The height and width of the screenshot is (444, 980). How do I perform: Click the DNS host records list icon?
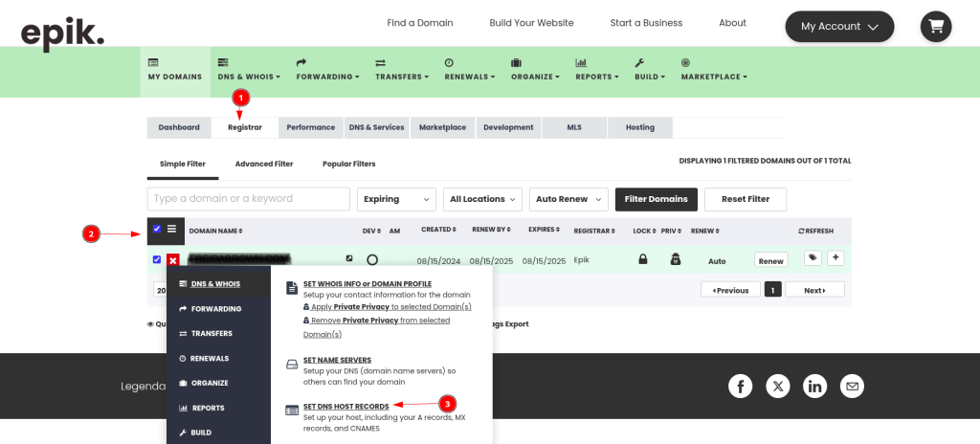[x=292, y=411]
